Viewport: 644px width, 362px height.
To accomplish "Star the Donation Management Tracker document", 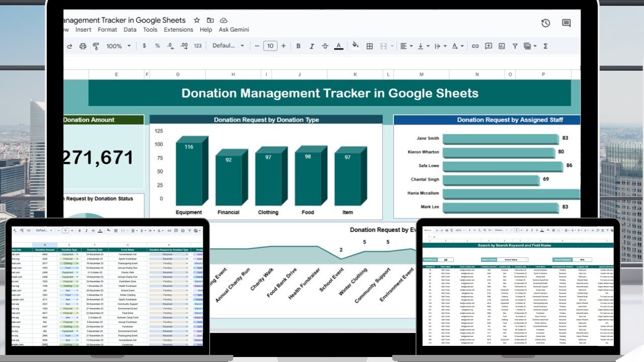I will (x=197, y=21).
